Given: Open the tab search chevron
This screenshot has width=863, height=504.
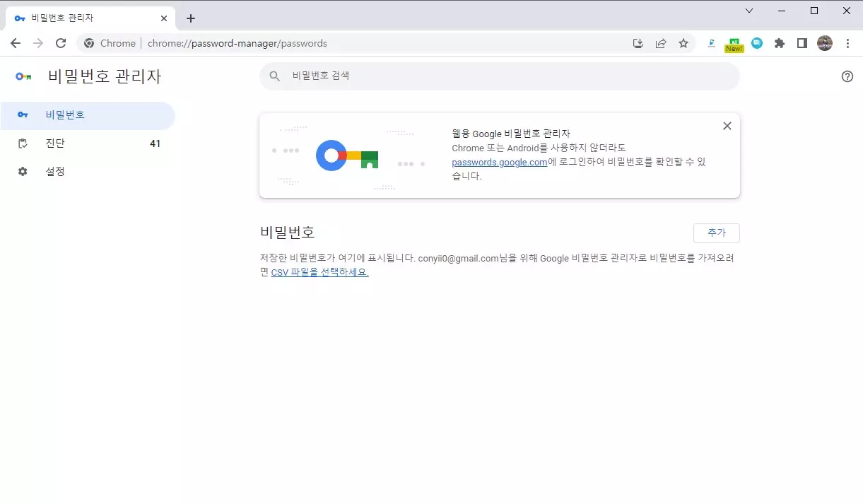Looking at the screenshot, I should click(x=749, y=11).
